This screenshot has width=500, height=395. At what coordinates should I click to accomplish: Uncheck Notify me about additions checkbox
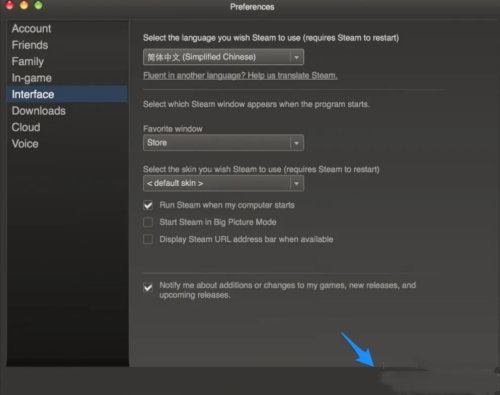[148, 287]
